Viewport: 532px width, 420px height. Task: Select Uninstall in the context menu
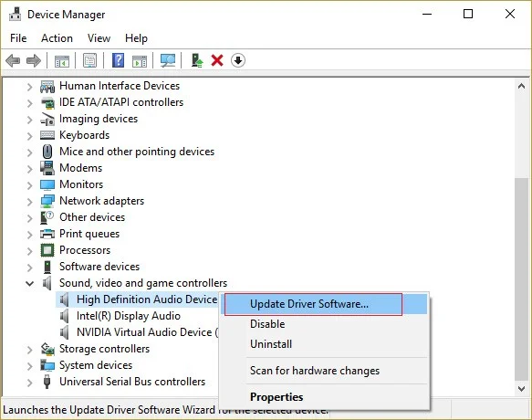pyautogui.click(x=271, y=344)
